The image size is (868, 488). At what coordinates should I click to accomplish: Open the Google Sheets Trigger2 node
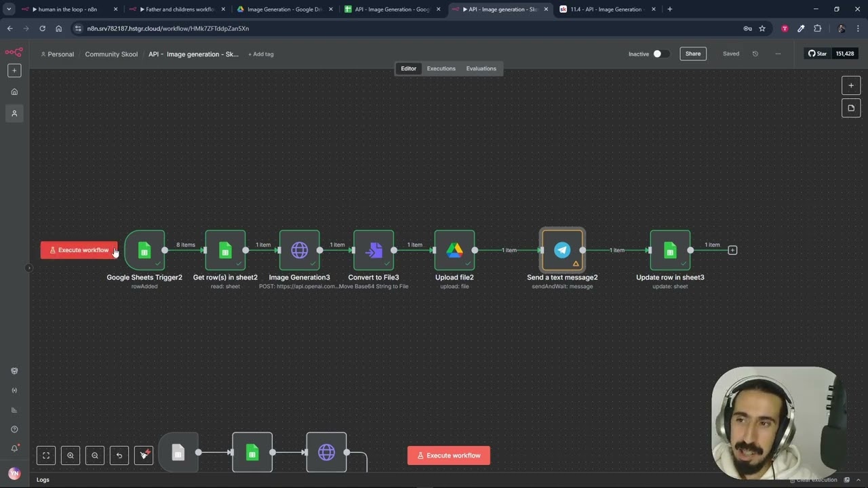coord(144,250)
